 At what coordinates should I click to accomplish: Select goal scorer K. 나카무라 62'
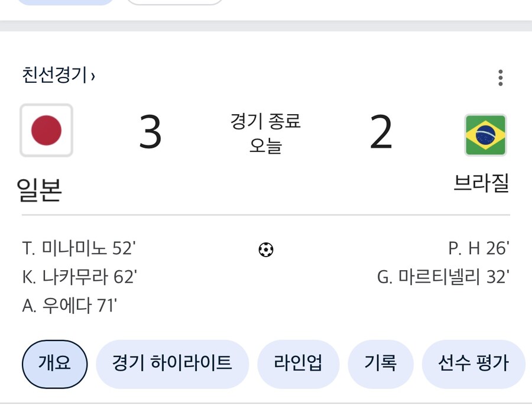point(80,277)
